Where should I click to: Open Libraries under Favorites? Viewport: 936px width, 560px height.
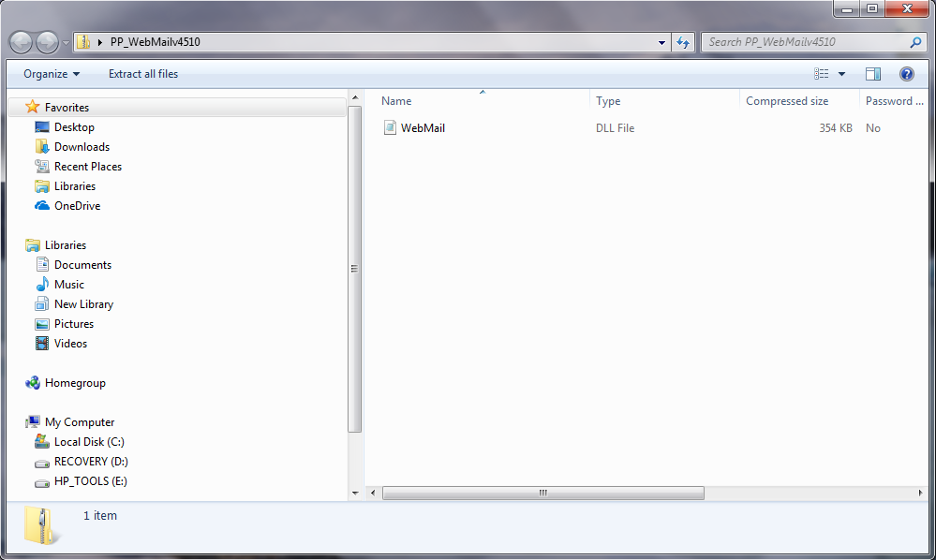[x=75, y=186]
